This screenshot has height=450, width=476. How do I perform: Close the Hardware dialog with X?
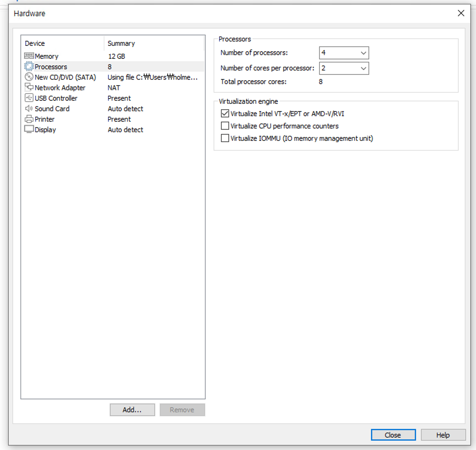click(x=461, y=13)
